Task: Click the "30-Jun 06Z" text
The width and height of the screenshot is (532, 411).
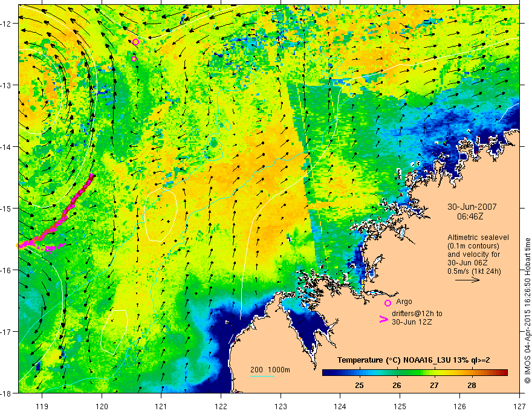Action: 467,263
